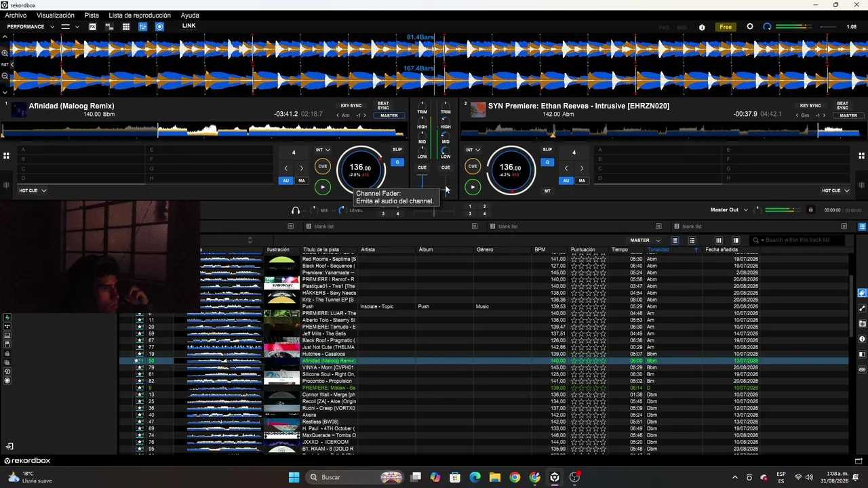Show the sampler grid panel
The width and height of the screenshot is (868, 488).
tap(126, 26)
